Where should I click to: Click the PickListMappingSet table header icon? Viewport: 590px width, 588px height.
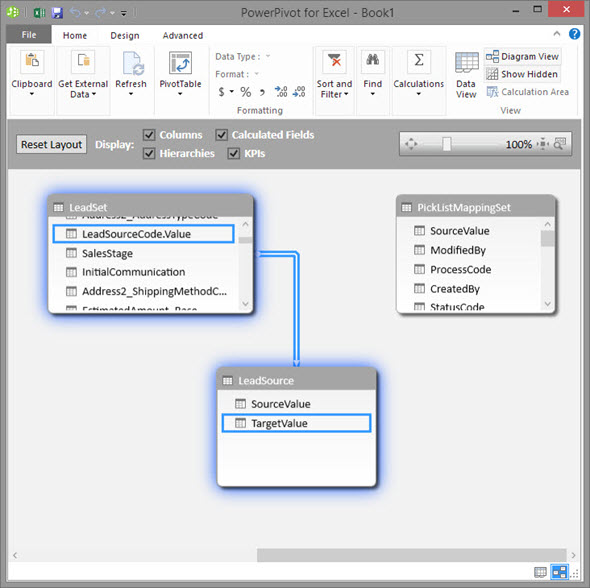click(x=406, y=208)
